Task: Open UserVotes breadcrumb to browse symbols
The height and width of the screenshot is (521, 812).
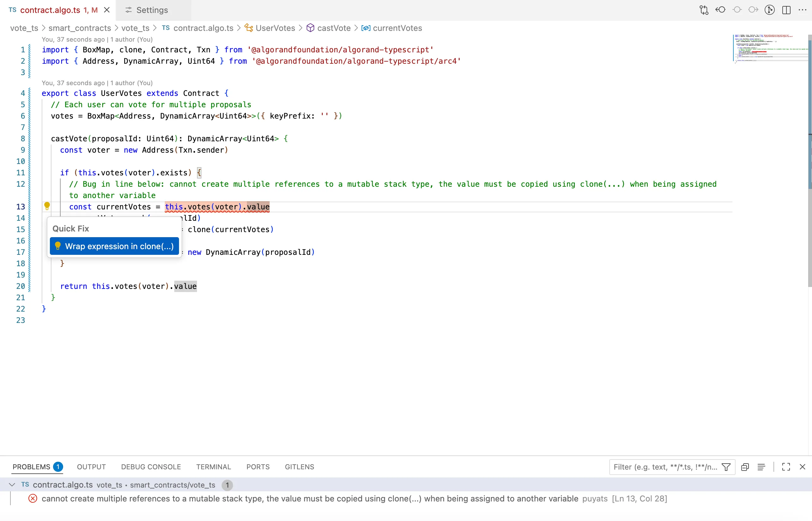Action: click(x=275, y=28)
